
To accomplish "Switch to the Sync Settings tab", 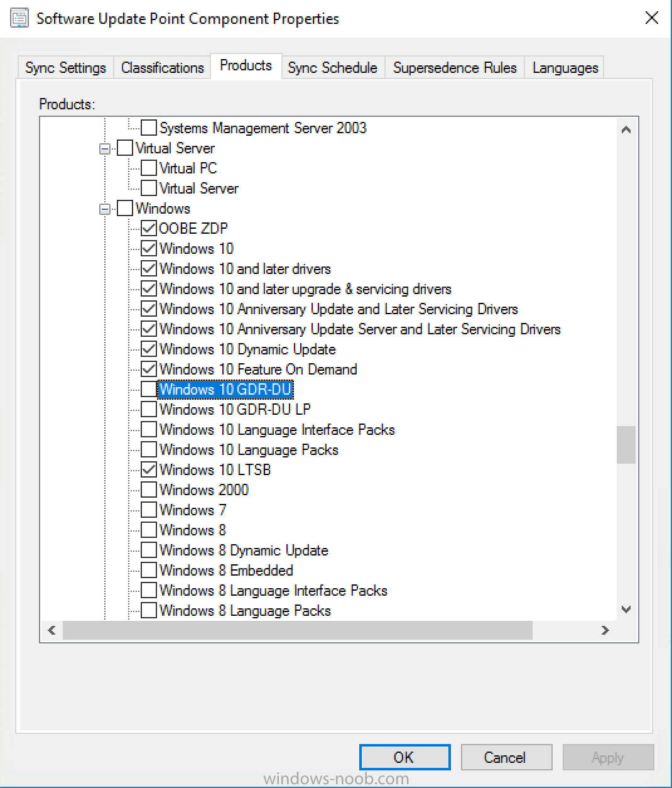I will 65,67.
